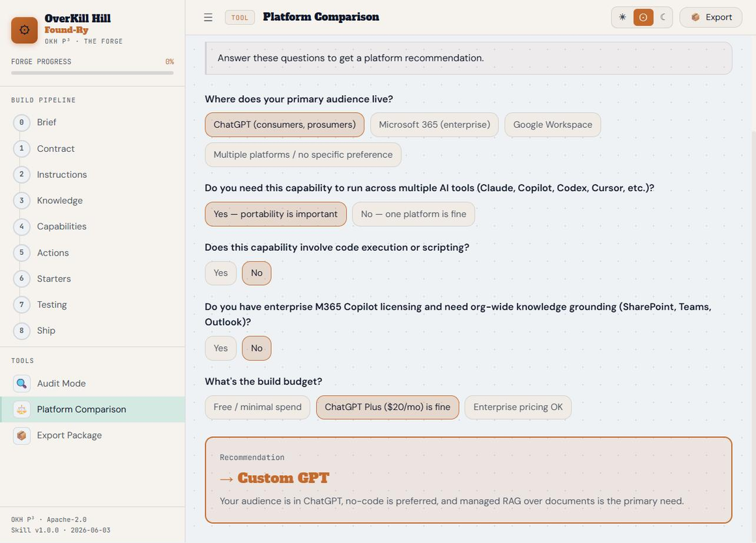The image size is (756, 543).
Task: Select No for code execution question
Action: point(257,273)
